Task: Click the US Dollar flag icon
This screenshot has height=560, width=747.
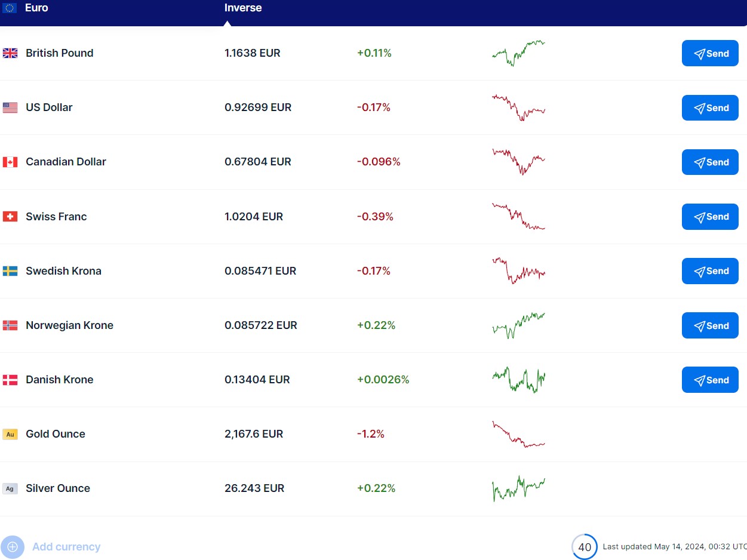Action: 10,107
